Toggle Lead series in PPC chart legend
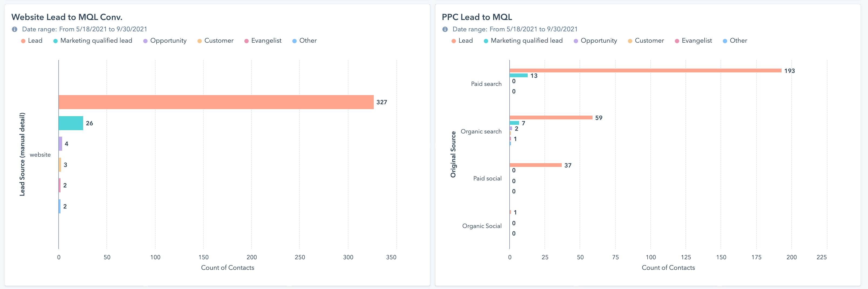This screenshot has height=289, width=868. pos(462,41)
